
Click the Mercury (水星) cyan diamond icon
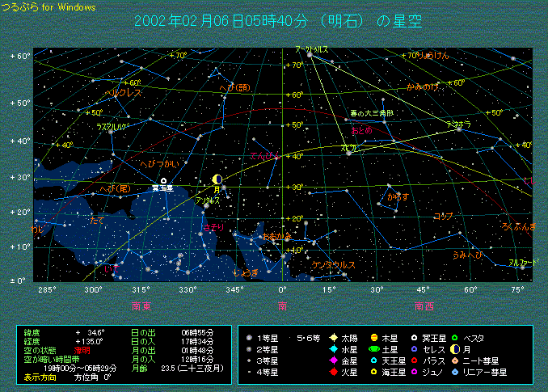coord(331,348)
